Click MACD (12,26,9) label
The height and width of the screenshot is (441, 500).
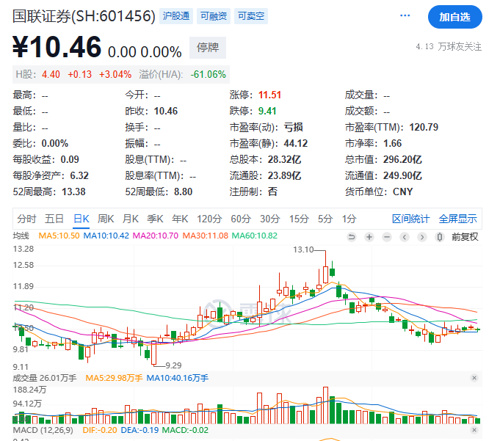43,430
